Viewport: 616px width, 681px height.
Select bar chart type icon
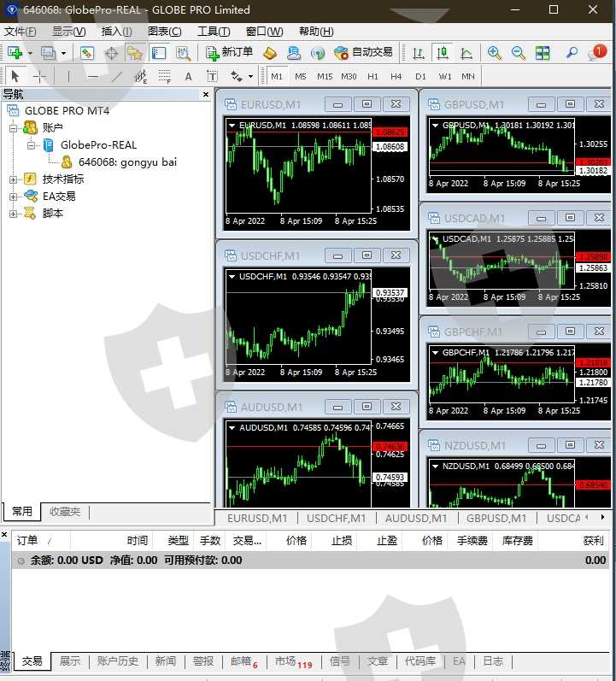pos(419,53)
